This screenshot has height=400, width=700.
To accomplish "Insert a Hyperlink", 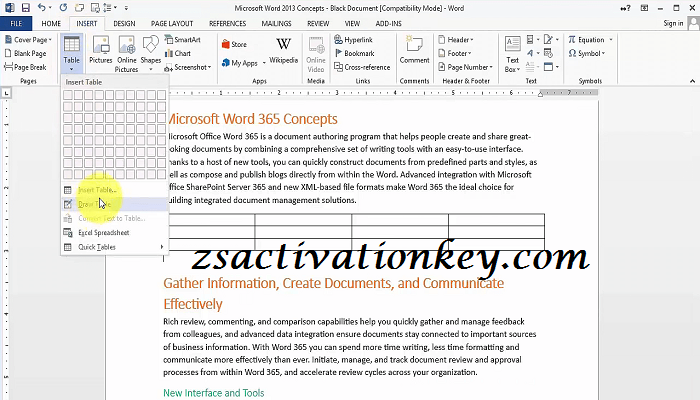I will point(353,39).
